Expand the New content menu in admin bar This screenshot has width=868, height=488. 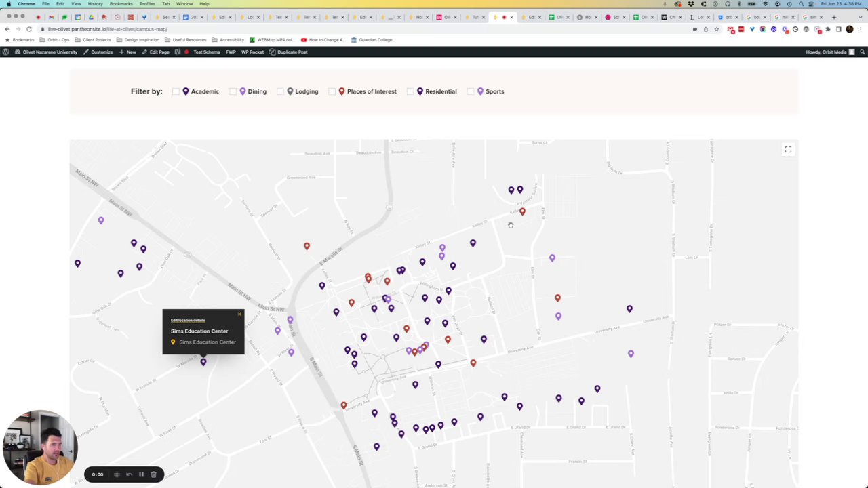[127, 52]
